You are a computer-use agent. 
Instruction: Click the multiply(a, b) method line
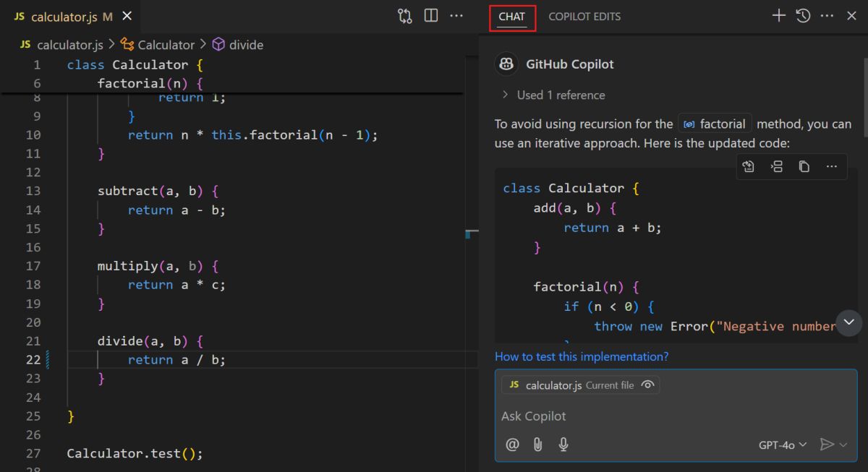pos(158,266)
